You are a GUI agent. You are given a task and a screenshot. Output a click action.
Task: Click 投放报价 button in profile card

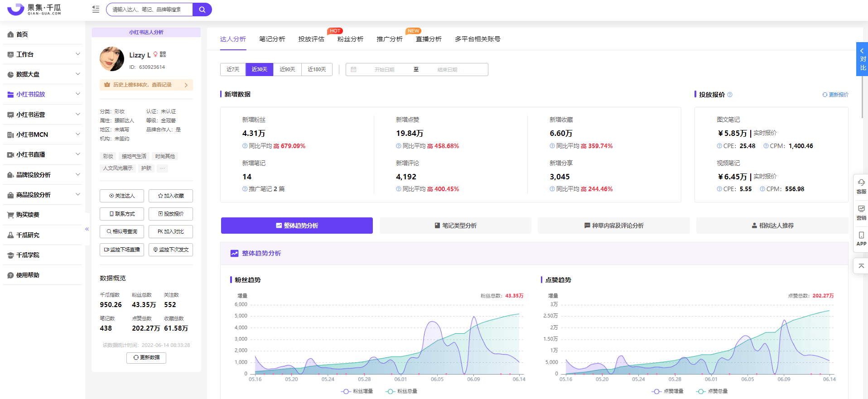(171, 214)
